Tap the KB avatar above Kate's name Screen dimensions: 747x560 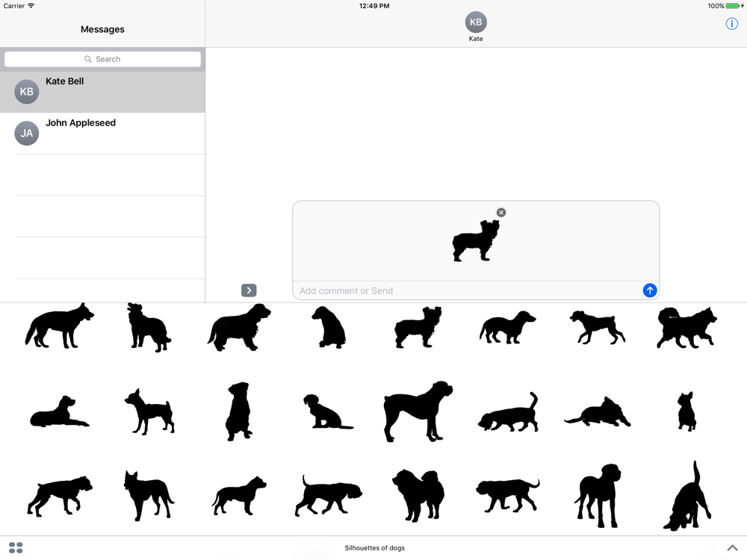tap(475, 22)
